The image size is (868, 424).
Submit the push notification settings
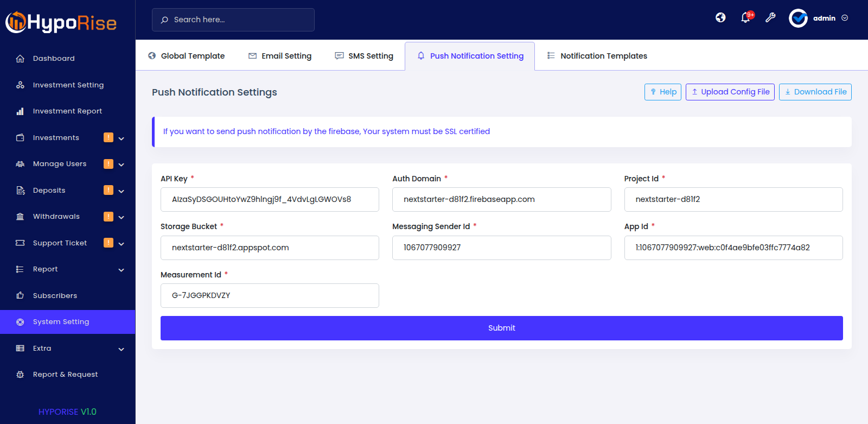[x=502, y=328]
